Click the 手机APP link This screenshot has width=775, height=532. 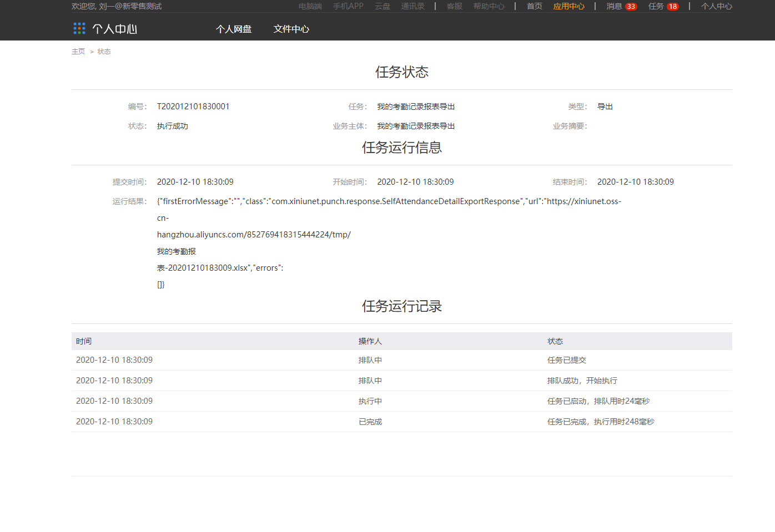coord(349,6)
